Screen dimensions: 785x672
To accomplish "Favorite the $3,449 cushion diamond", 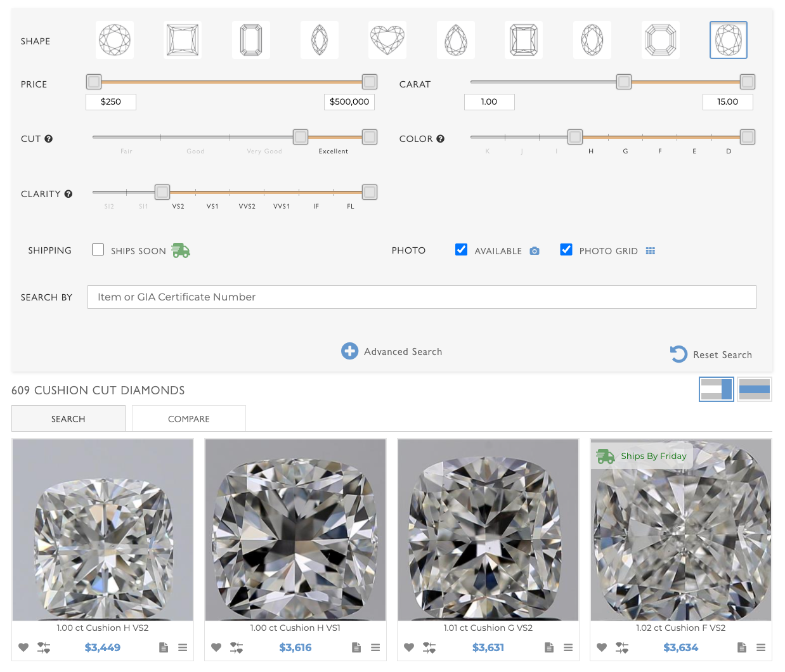I will point(23,647).
